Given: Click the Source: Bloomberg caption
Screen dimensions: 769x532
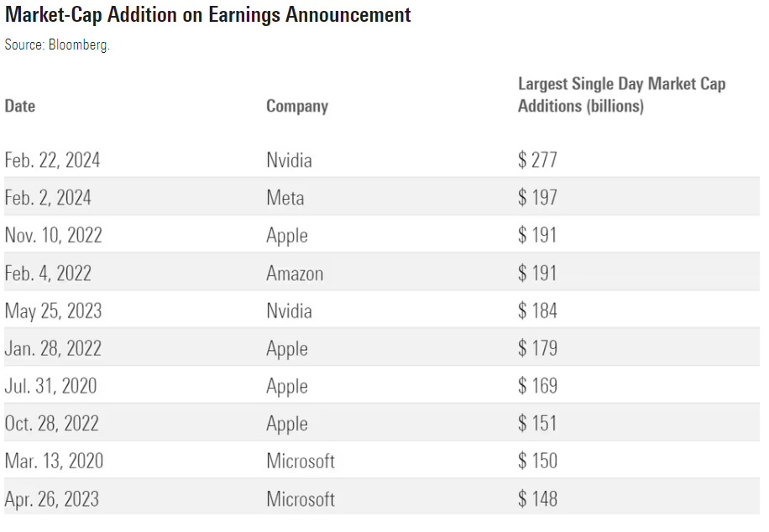Looking at the screenshot, I should coord(57,45).
